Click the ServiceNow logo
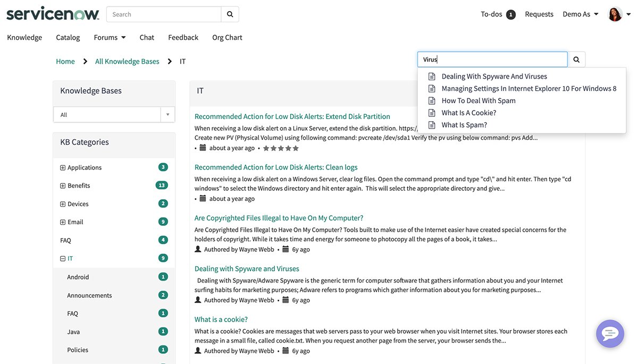 pos(53,14)
